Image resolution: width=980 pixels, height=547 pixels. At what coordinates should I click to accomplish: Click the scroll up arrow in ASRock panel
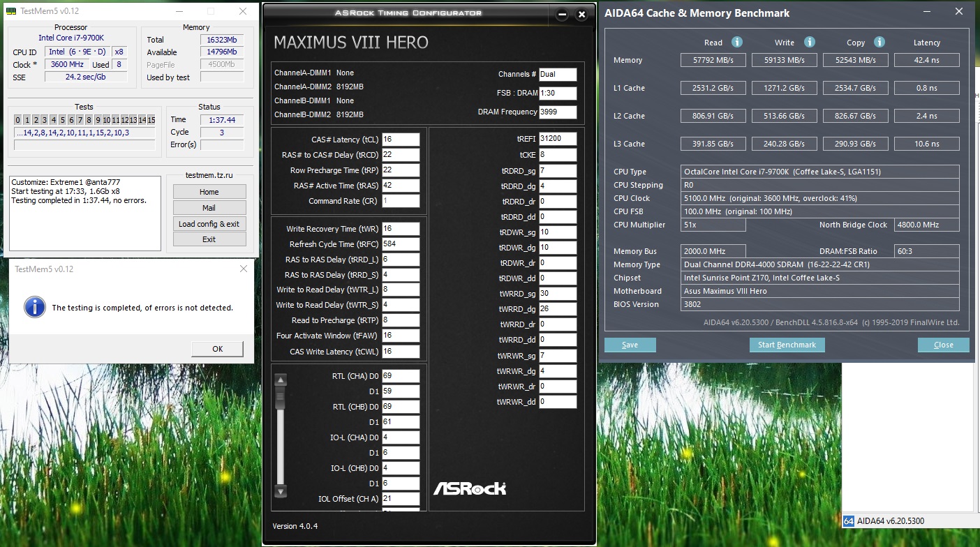[281, 380]
